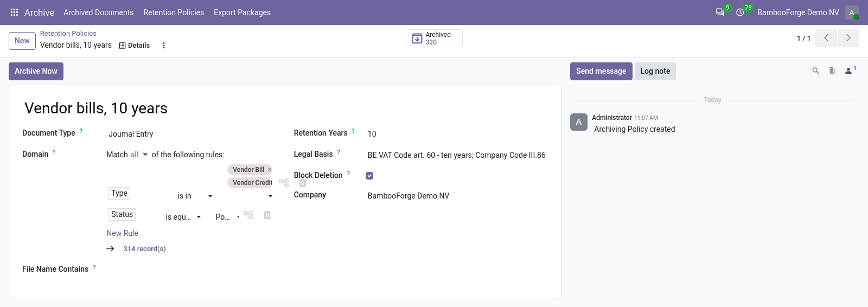The width and height of the screenshot is (868, 307).
Task: Add branch to the Status rule
Action: 248,215
